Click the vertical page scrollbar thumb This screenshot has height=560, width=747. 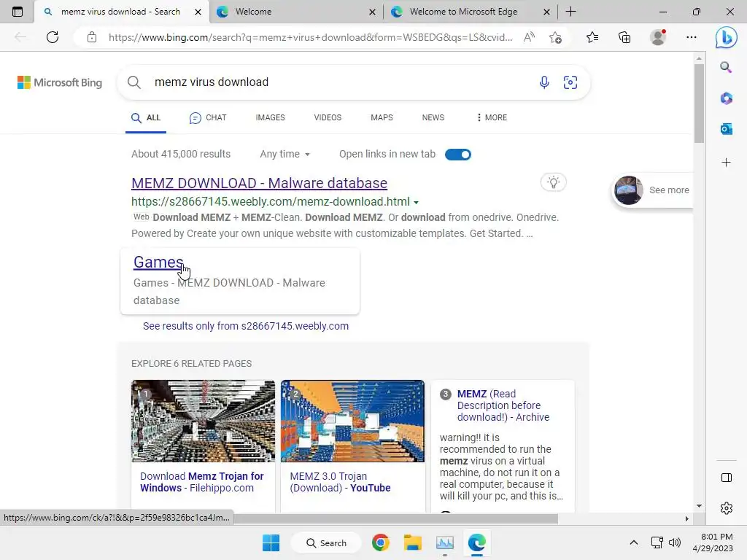click(x=699, y=104)
